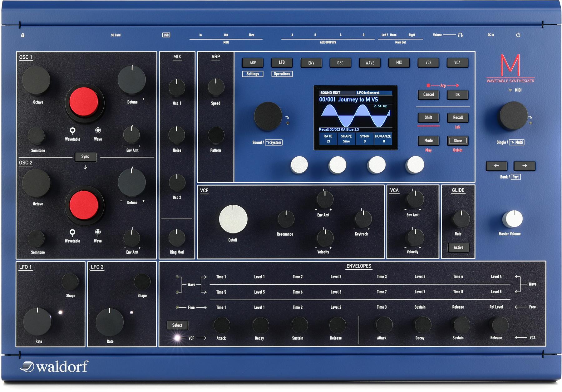
Task: Click the white encoder under HUMANIZE
Action: point(415,165)
